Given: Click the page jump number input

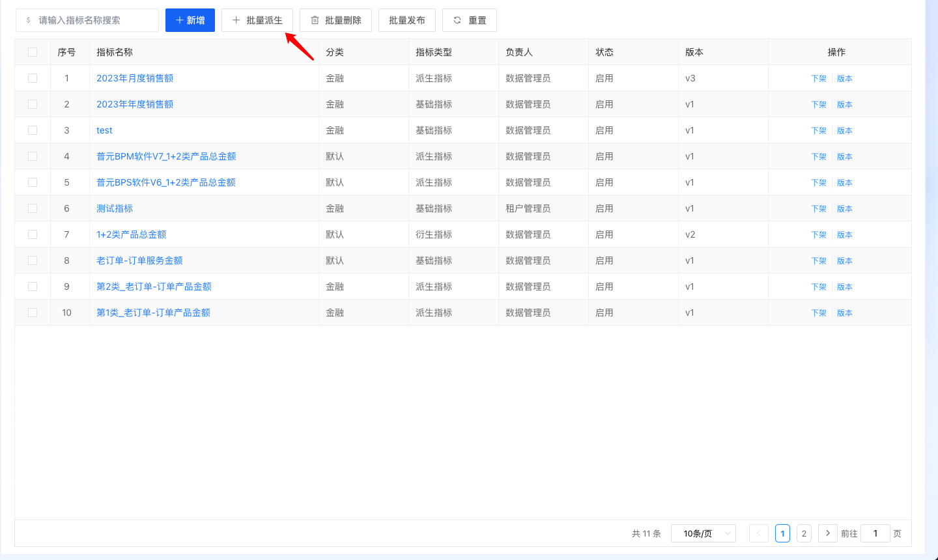Looking at the screenshot, I should [x=875, y=533].
